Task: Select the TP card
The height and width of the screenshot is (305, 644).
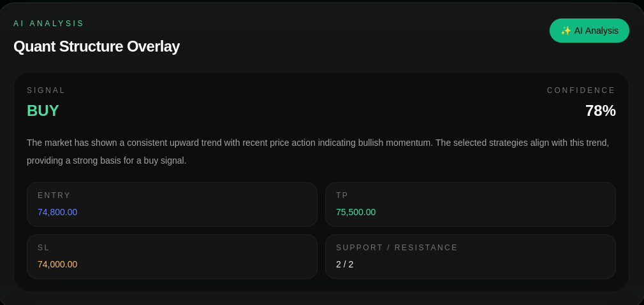Action: coord(471,204)
